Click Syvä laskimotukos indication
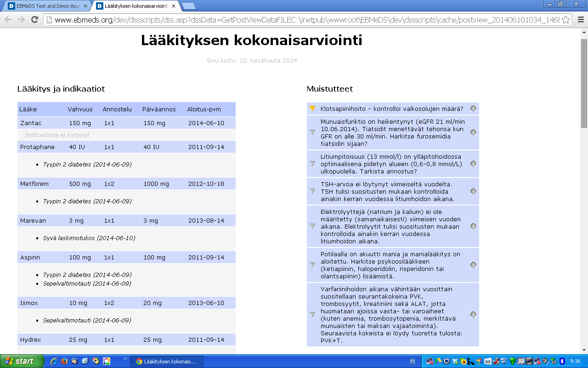 (89, 238)
